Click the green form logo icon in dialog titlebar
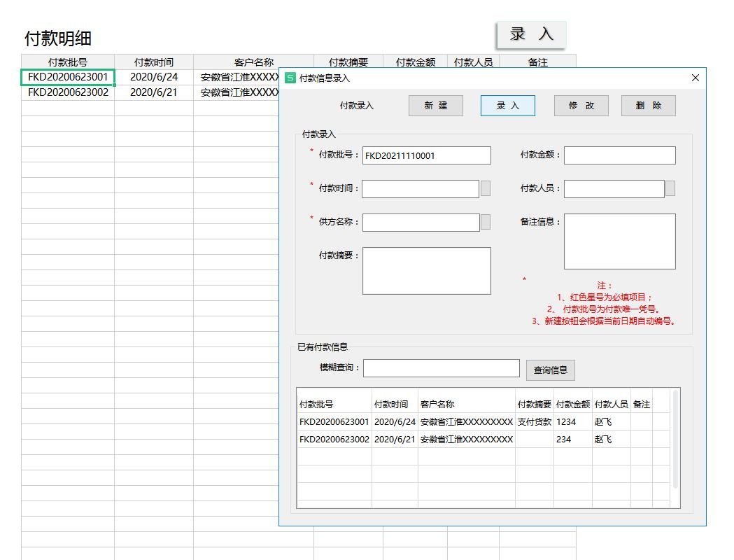The image size is (734, 560). (289, 78)
